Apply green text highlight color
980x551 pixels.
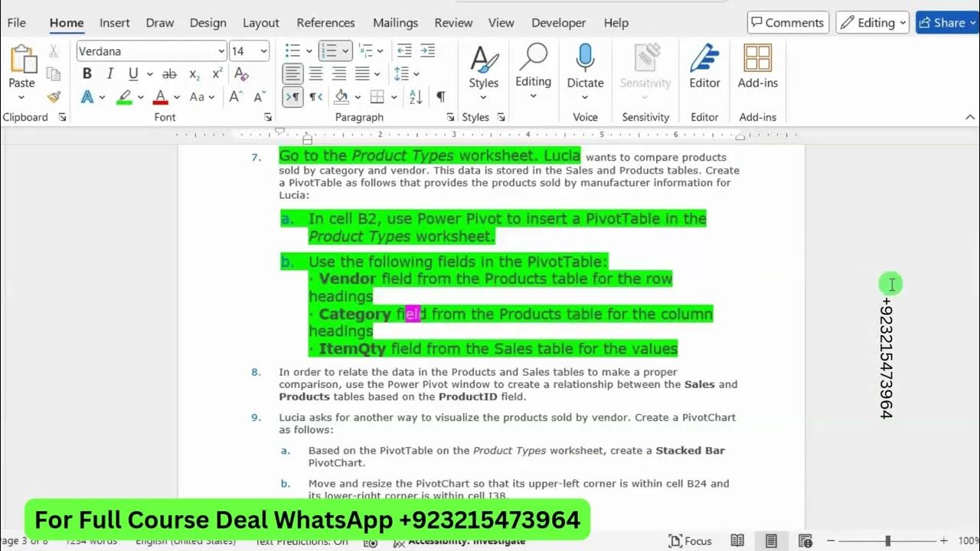(124, 97)
